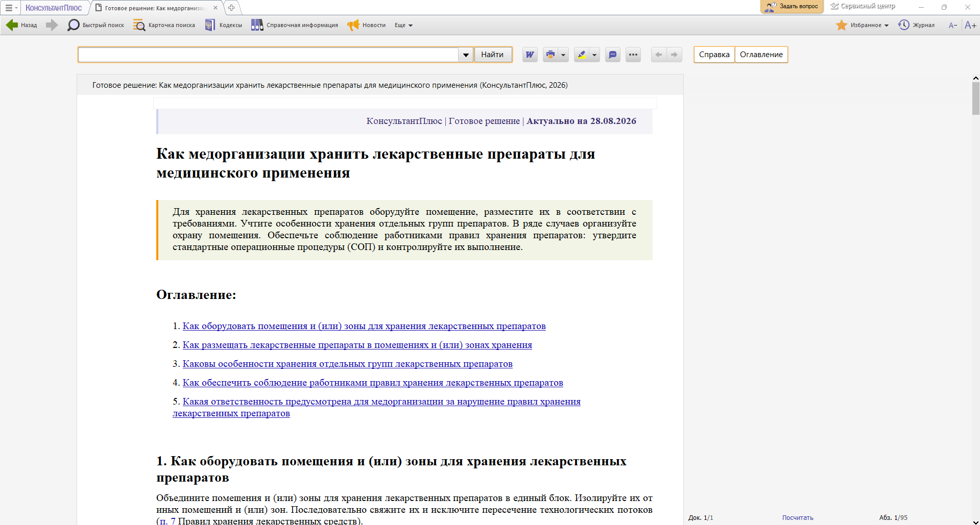
Task: Click the Док. 1/1 status indicator
Action: [x=701, y=517]
